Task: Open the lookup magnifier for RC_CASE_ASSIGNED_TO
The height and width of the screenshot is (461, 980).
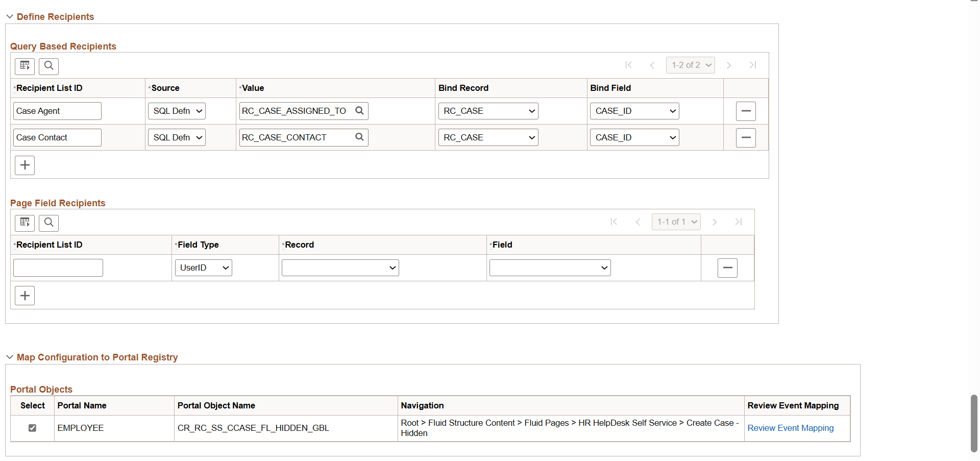Action: coord(360,111)
